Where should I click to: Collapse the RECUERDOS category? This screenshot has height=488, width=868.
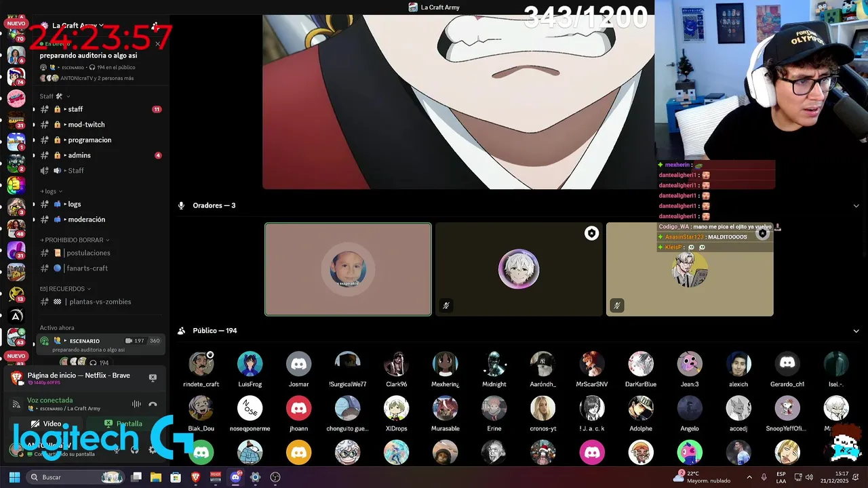pyautogui.click(x=66, y=289)
